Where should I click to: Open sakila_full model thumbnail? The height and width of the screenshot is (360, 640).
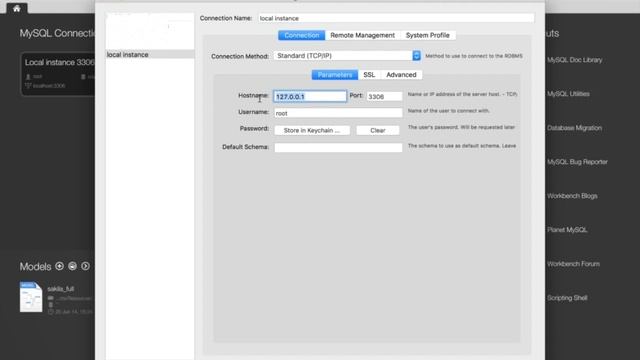(x=31, y=297)
